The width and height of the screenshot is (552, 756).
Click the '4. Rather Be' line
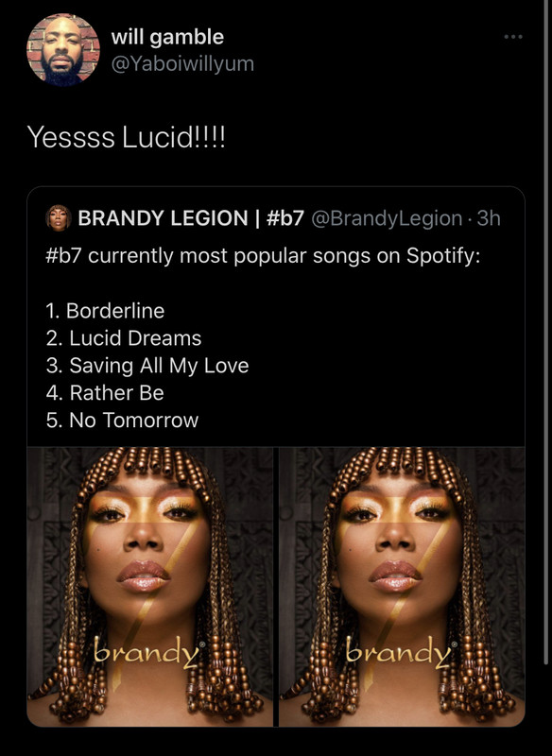tap(105, 393)
